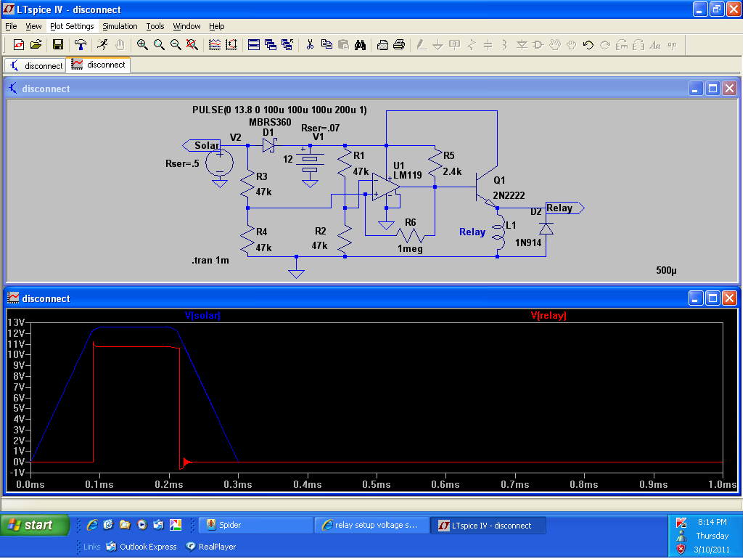Open the Control Panel hammer icon

81,45
